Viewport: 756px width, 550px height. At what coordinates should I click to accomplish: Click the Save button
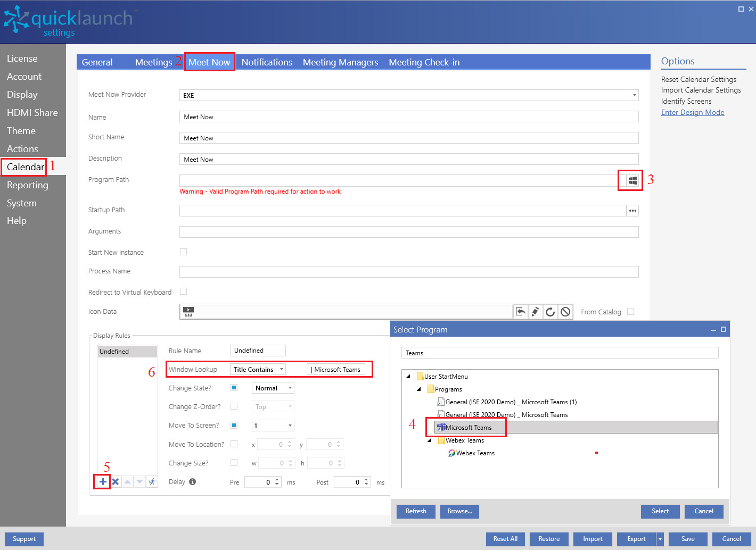pos(688,539)
